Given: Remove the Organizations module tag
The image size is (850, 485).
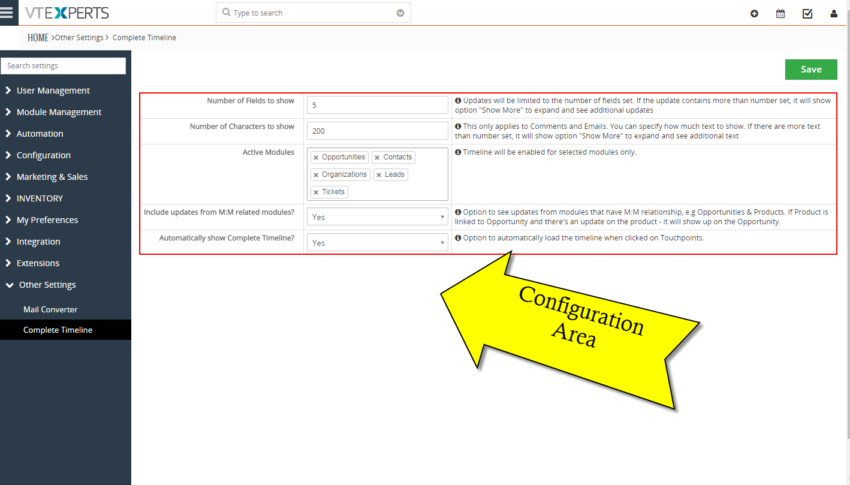Looking at the screenshot, I should (316, 175).
